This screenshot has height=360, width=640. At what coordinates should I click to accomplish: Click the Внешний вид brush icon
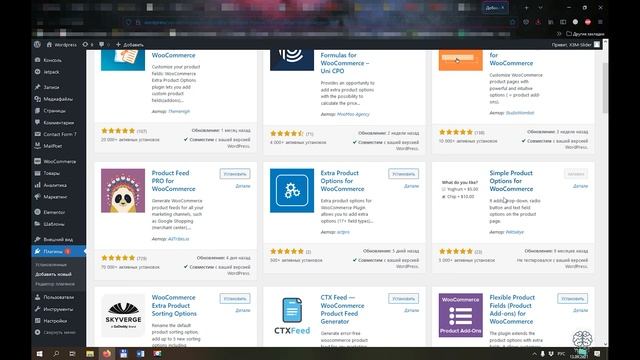point(38,239)
